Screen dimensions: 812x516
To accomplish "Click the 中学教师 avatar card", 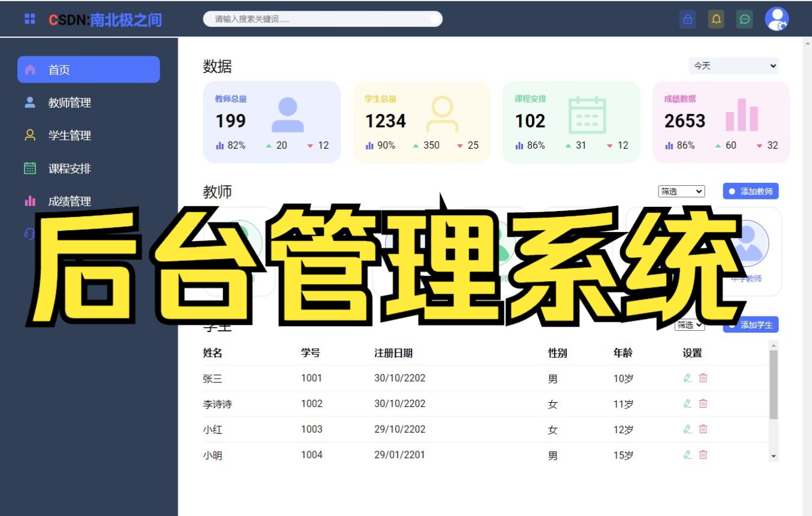I will (x=746, y=252).
